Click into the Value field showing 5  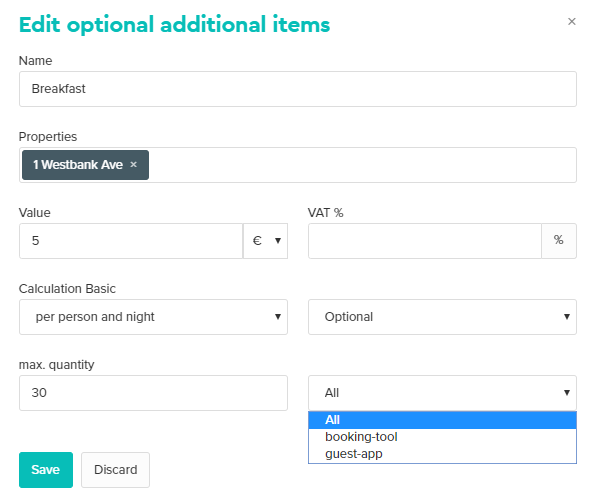pos(131,241)
